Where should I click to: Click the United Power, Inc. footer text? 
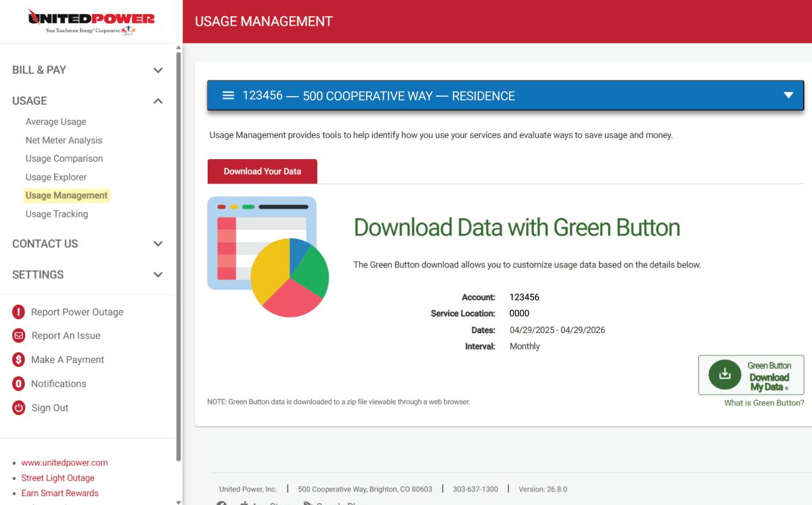(248, 489)
